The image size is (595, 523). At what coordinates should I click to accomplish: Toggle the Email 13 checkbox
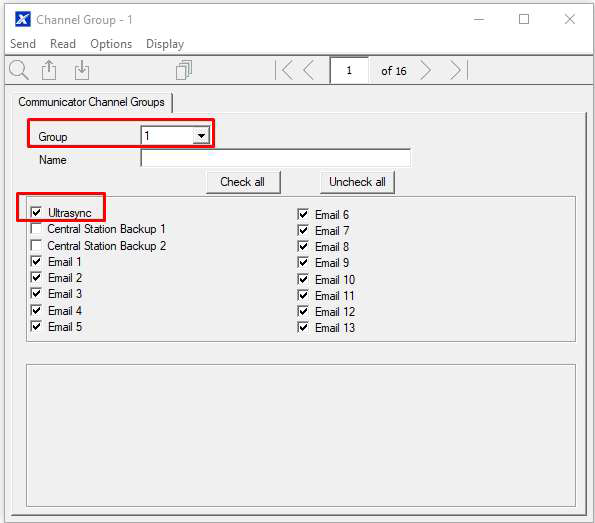[x=303, y=327]
